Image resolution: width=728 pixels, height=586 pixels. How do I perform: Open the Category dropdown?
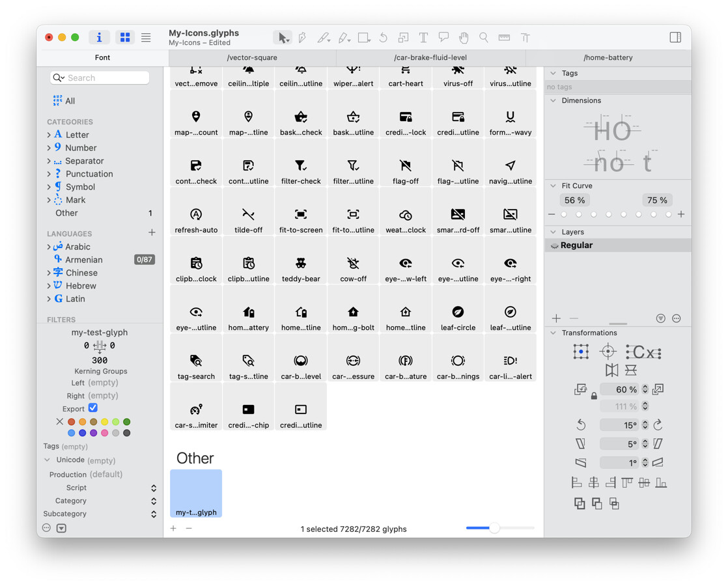(154, 501)
